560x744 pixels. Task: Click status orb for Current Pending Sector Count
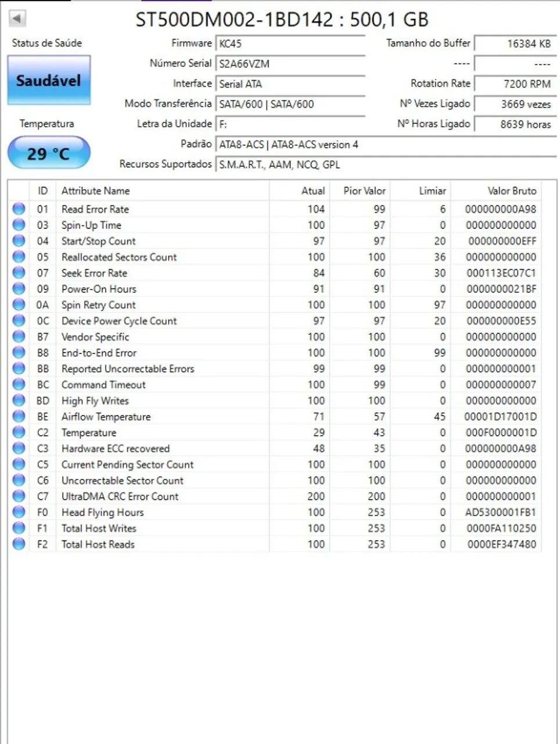19,464
